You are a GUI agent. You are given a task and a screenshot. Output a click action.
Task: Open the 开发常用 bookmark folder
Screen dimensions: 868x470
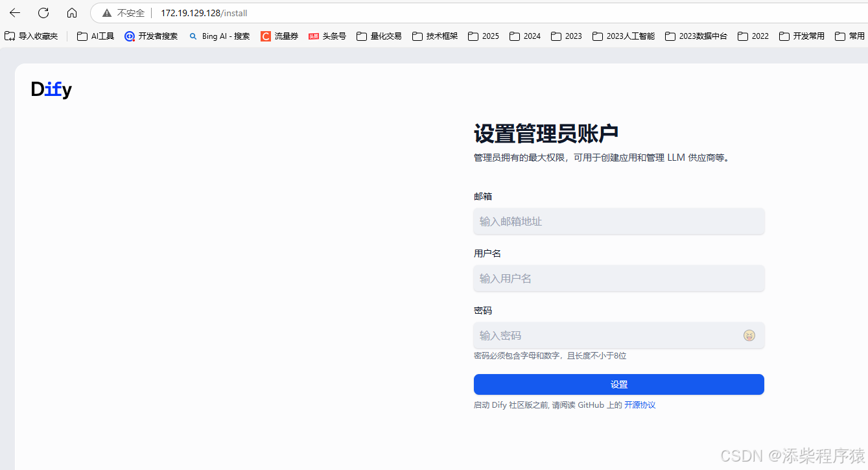click(802, 36)
